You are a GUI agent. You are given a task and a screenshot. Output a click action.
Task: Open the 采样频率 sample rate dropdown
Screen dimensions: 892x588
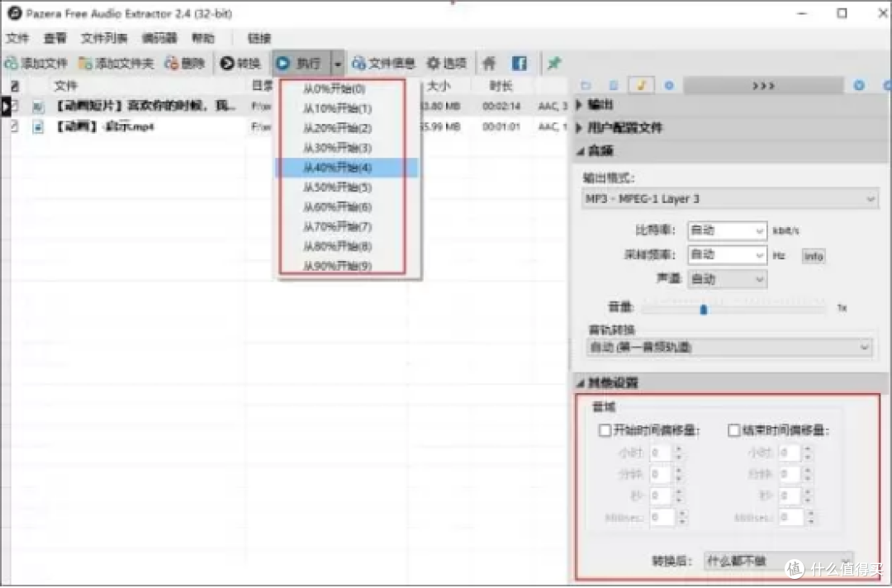pyautogui.click(x=727, y=254)
